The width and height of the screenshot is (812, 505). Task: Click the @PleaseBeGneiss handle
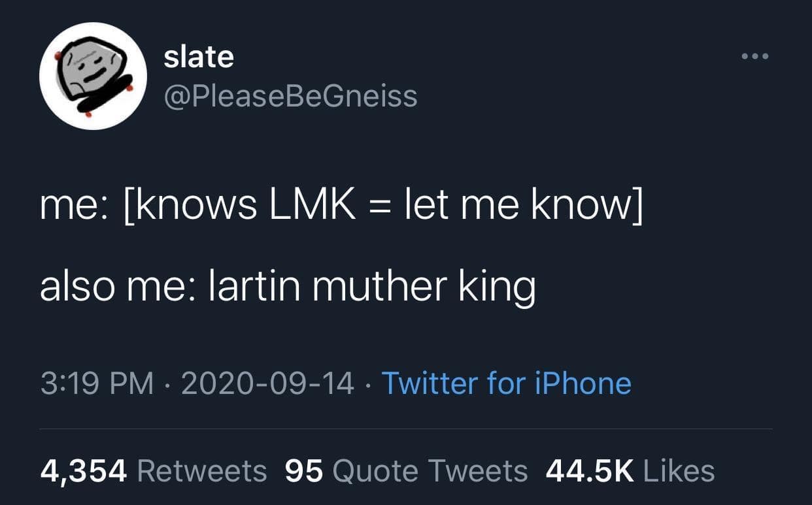pos(290,96)
